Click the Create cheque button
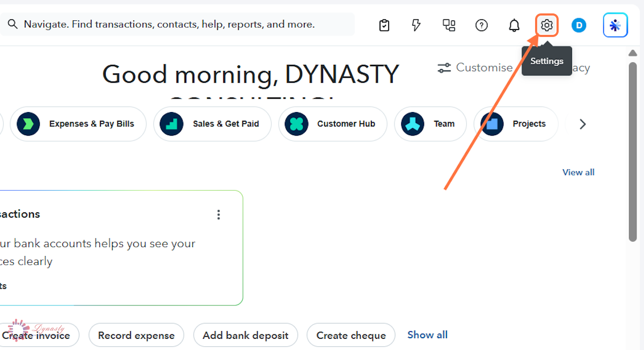The image size is (644, 350). (351, 336)
